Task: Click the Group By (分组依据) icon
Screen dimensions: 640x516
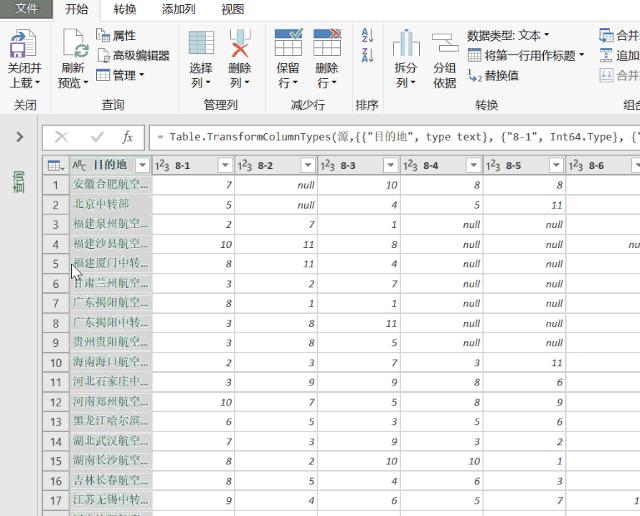Action: [445, 43]
